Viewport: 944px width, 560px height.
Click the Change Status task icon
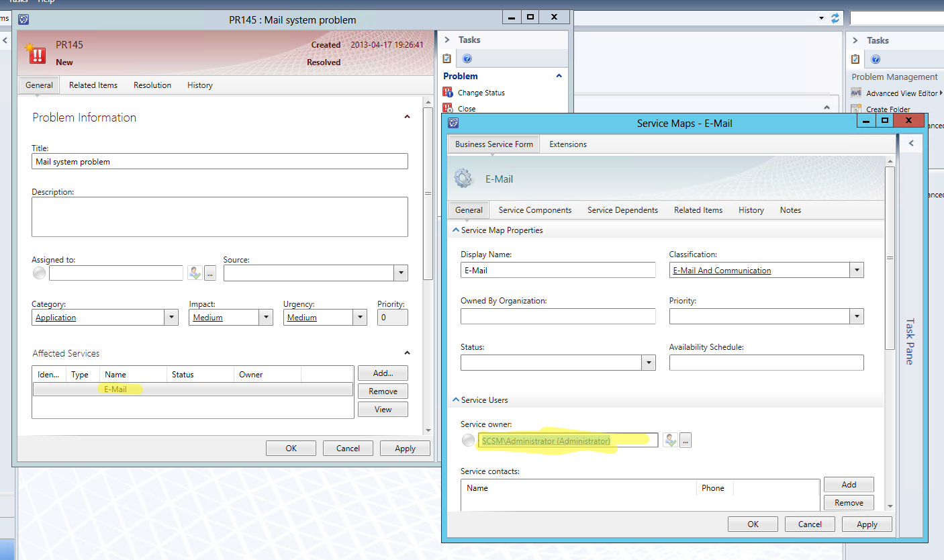click(x=449, y=93)
